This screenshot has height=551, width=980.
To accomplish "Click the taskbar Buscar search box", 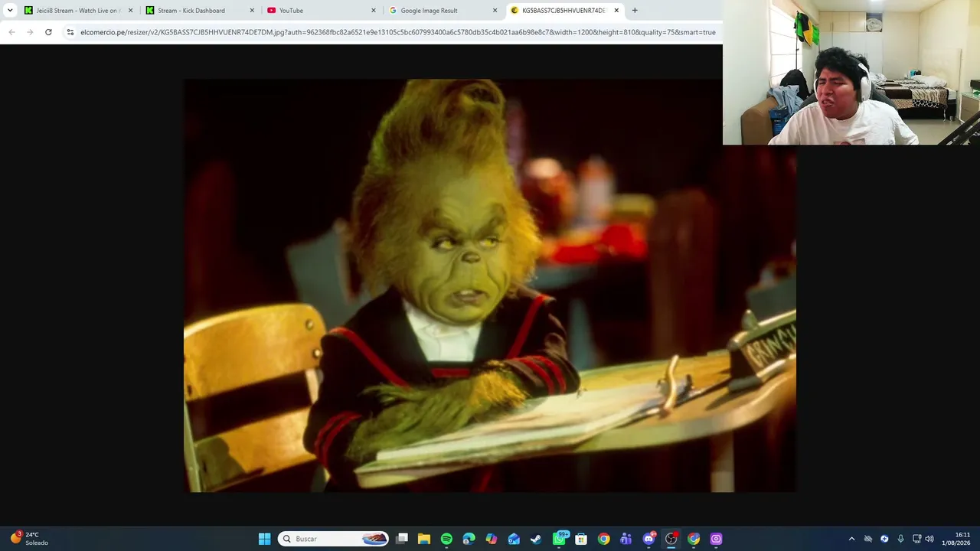I will click(333, 539).
